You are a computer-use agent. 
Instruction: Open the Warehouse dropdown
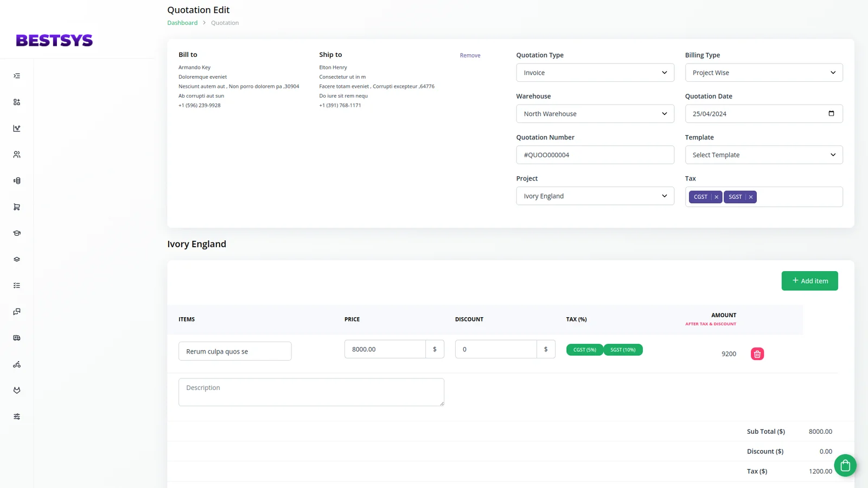pos(595,114)
